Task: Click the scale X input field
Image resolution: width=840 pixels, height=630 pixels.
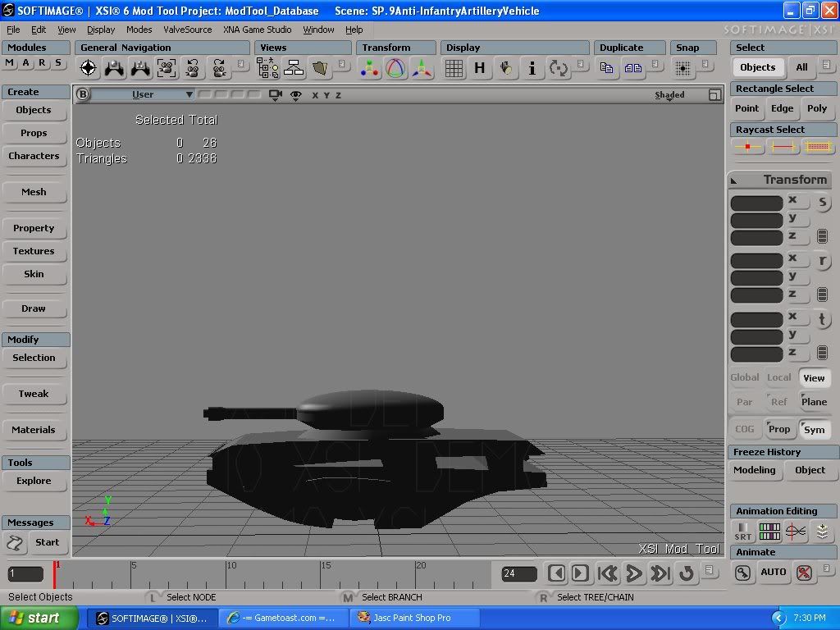Action: tap(756, 203)
